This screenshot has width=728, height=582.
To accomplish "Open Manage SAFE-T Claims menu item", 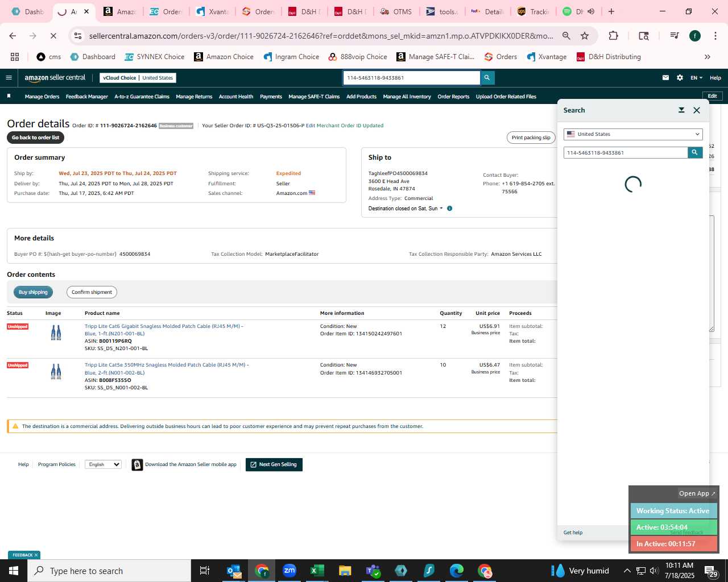I will coord(314,97).
